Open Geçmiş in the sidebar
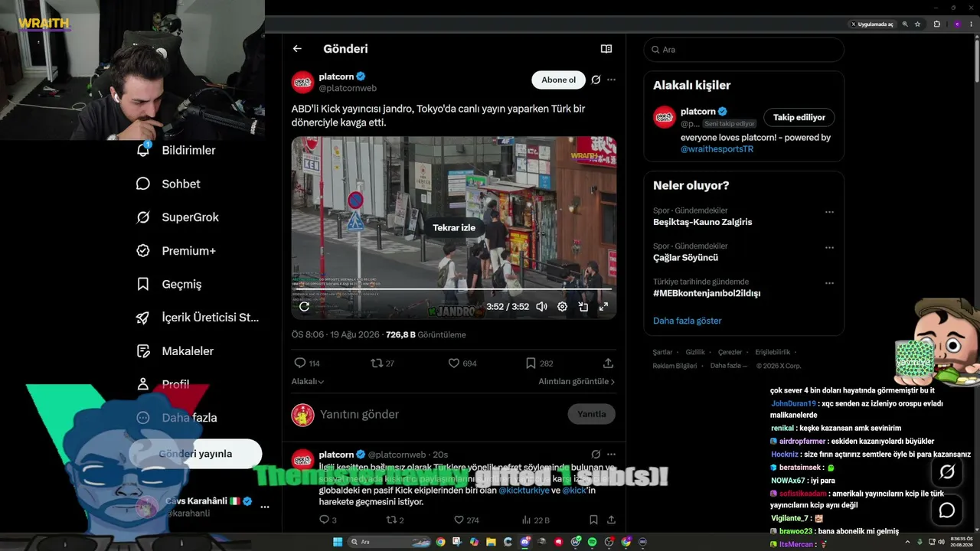 [x=168, y=284]
